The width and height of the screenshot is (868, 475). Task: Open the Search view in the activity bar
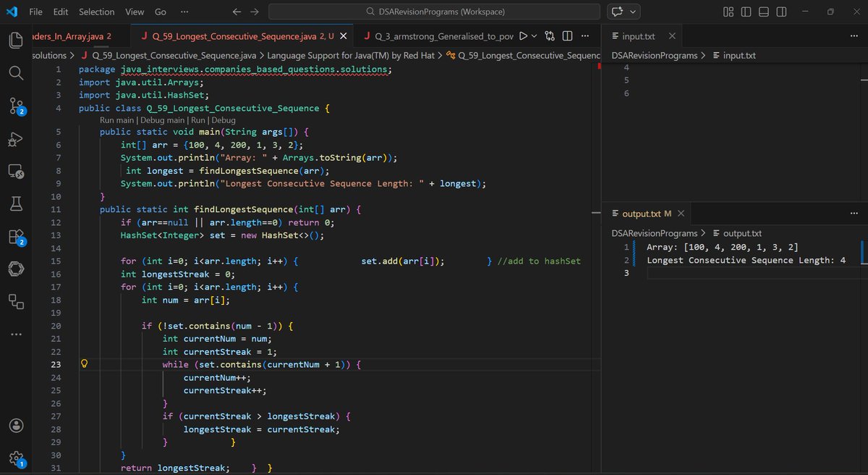click(x=16, y=73)
